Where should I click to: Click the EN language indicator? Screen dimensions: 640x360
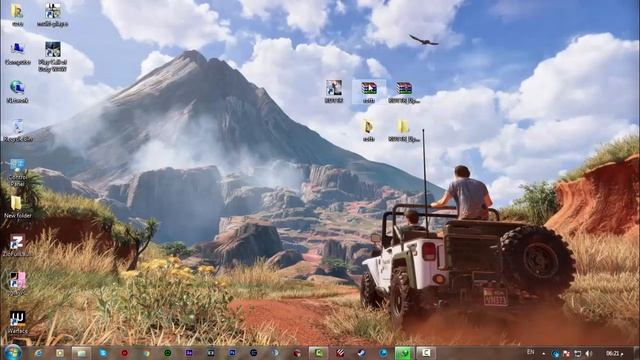530,352
